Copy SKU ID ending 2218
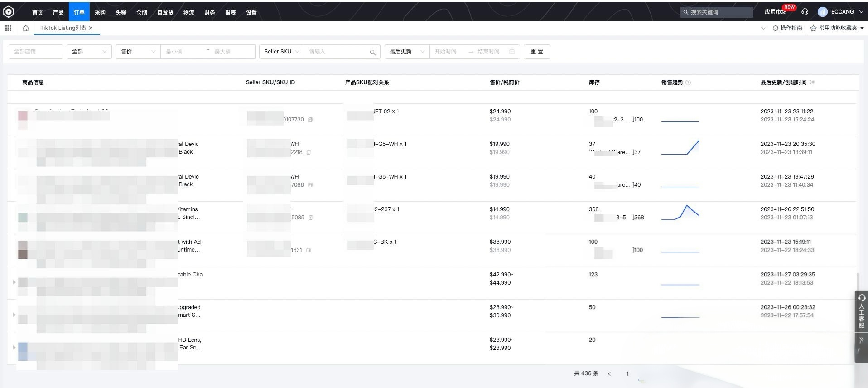The image size is (868, 388). [x=309, y=152]
